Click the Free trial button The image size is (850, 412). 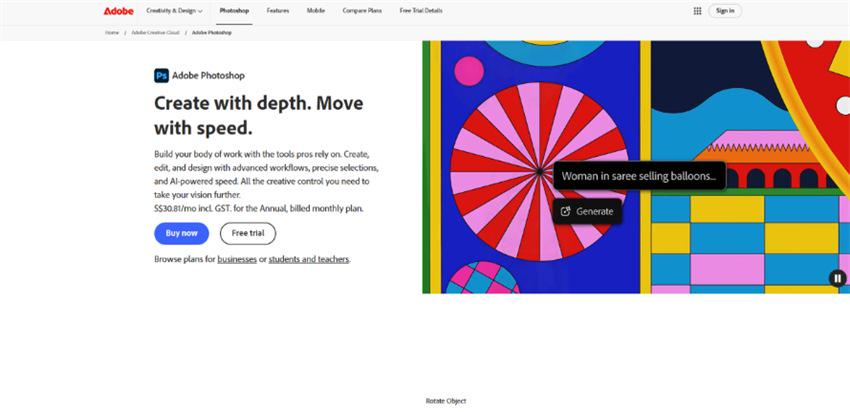pos(248,233)
